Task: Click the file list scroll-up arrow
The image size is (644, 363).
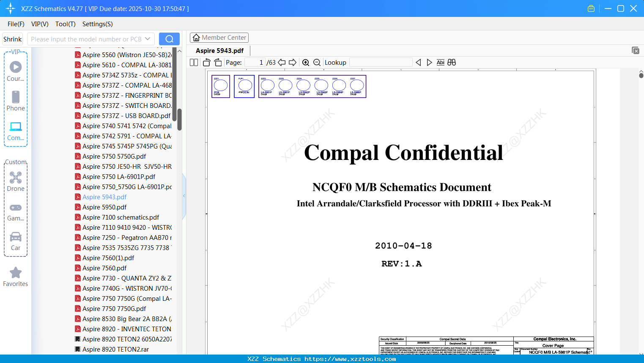Action: click(179, 51)
